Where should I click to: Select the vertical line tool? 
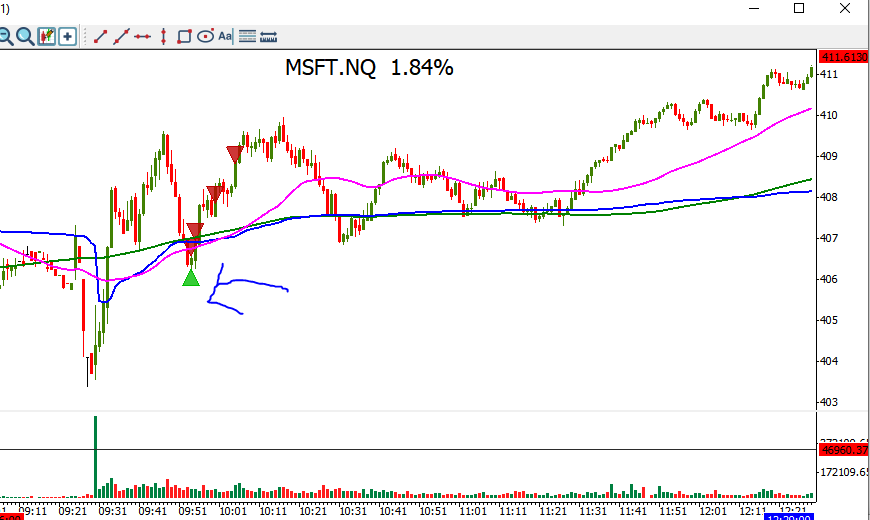pyautogui.click(x=163, y=37)
